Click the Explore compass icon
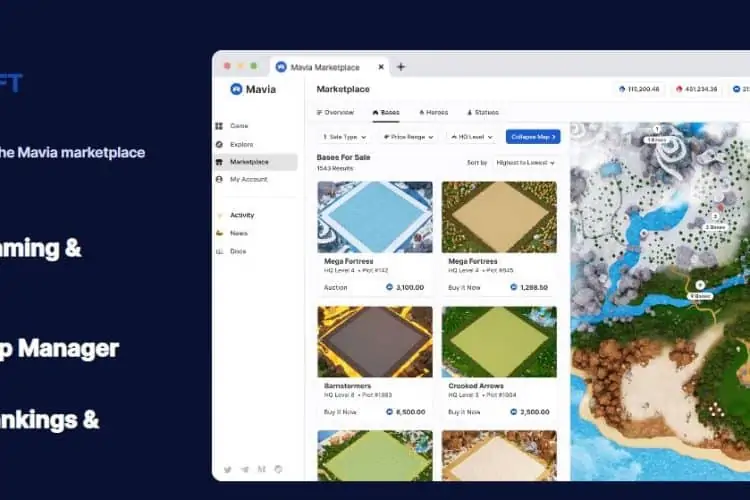750x500 pixels. coord(219,144)
